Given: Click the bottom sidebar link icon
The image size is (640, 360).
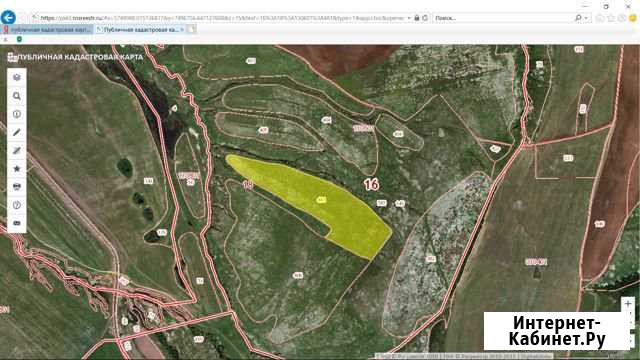Looking at the screenshot, I should pyautogui.click(x=17, y=223).
